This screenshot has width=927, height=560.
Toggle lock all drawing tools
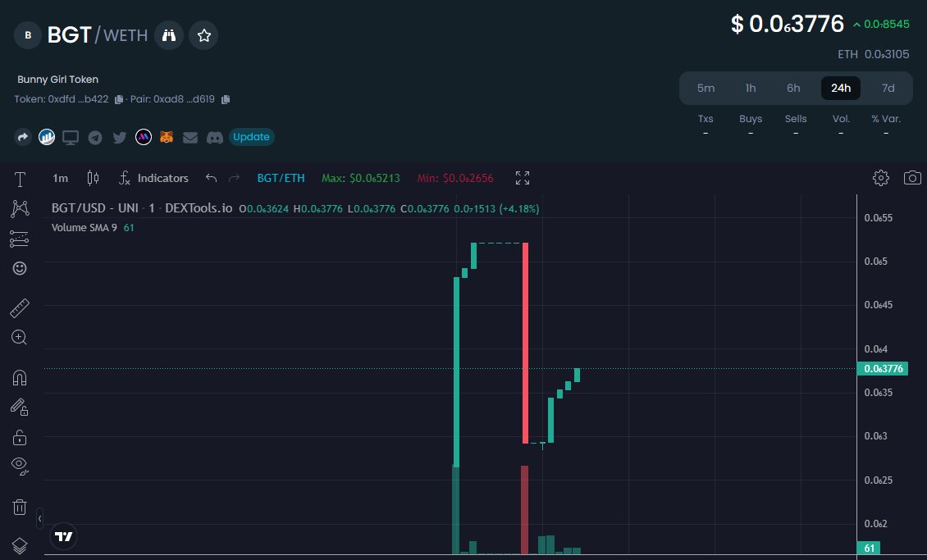coord(20,437)
